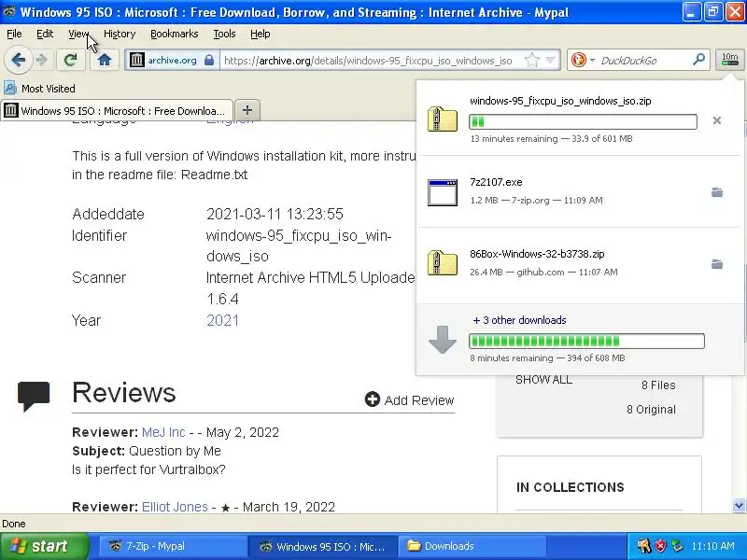The width and height of the screenshot is (747, 560).
Task: Click the status bar Done text
Action: point(14,524)
